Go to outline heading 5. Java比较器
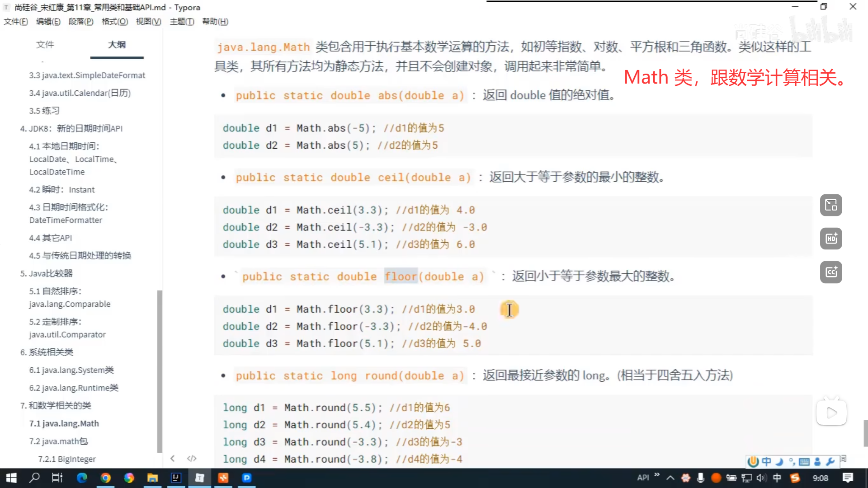 [x=46, y=273]
